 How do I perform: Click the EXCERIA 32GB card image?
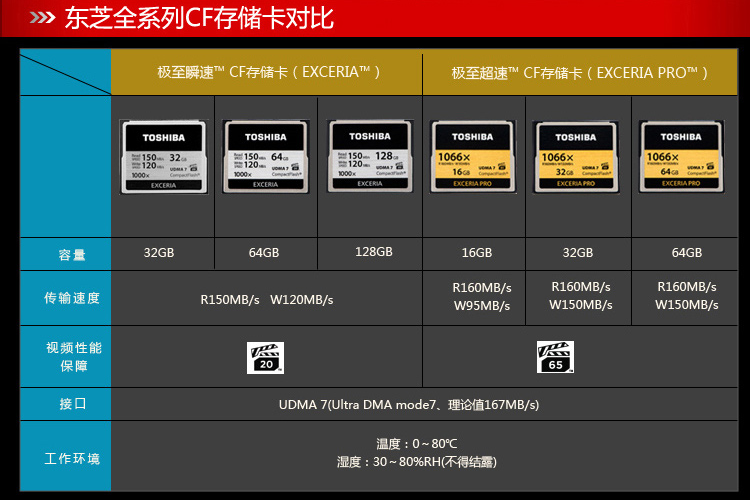(164, 157)
